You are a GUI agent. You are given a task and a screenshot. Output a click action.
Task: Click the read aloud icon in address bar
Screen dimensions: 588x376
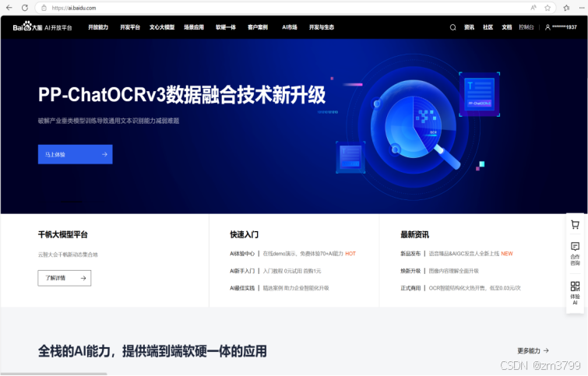click(x=533, y=8)
